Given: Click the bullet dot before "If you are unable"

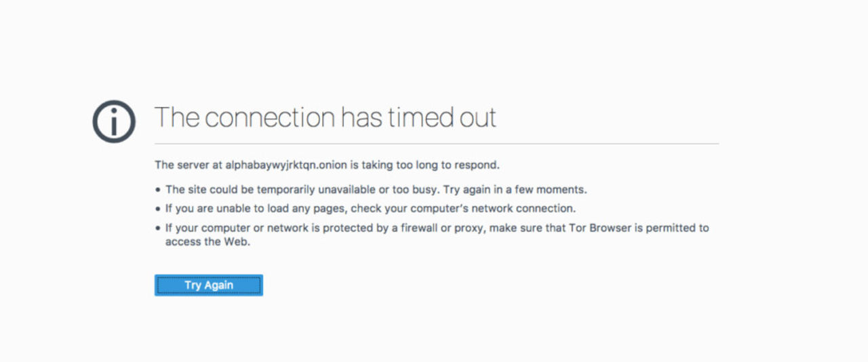Looking at the screenshot, I should coord(158,209).
